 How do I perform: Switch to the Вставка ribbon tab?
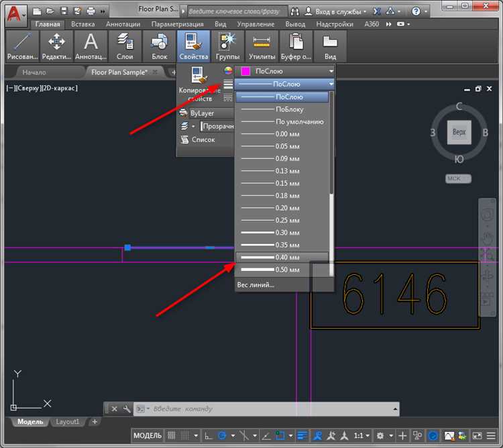[82, 24]
